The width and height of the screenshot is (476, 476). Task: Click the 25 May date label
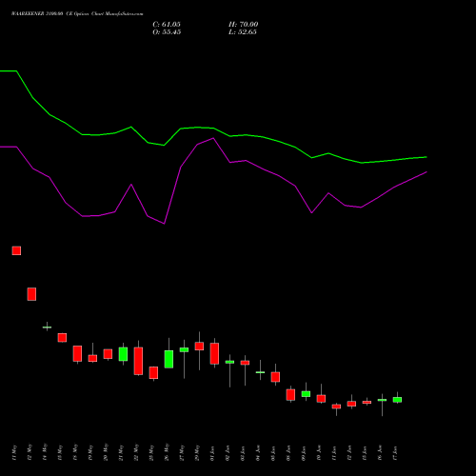[151, 453]
